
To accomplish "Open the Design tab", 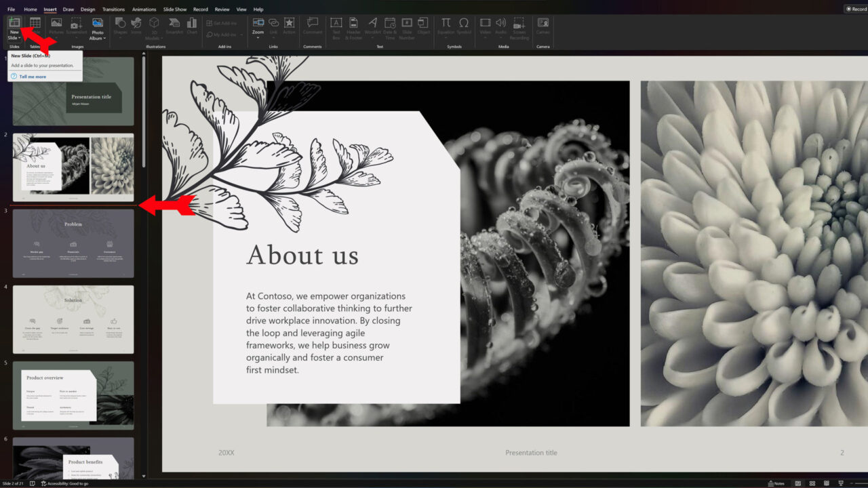I will point(87,9).
